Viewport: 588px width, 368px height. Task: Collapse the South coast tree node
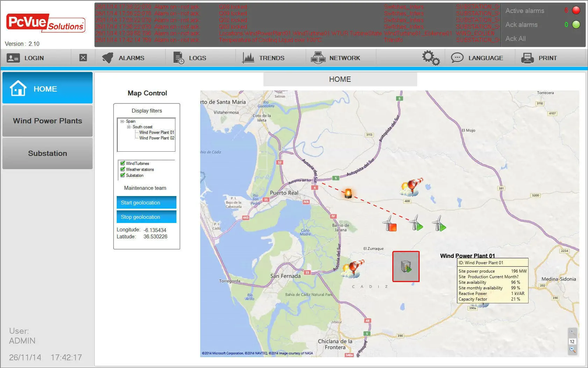129,127
